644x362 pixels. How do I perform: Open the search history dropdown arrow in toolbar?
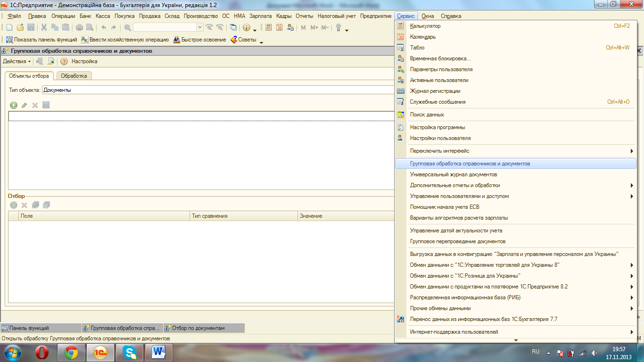coord(200,27)
